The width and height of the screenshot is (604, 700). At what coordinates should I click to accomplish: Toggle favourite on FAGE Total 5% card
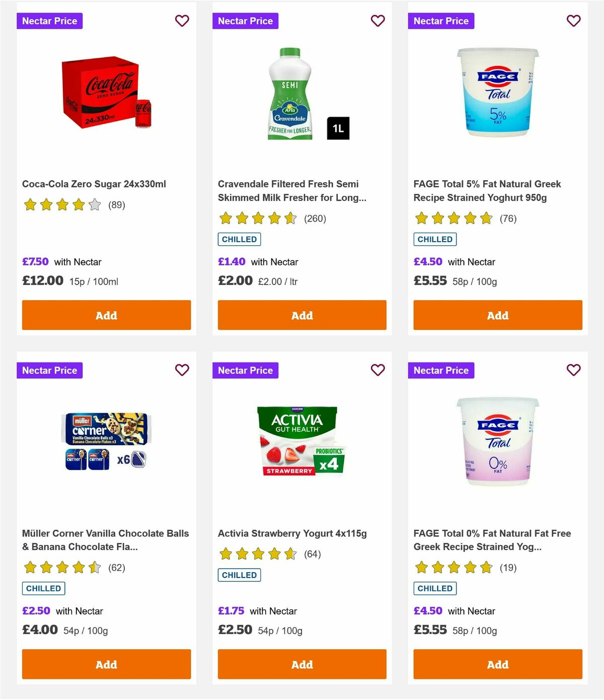click(x=573, y=21)
